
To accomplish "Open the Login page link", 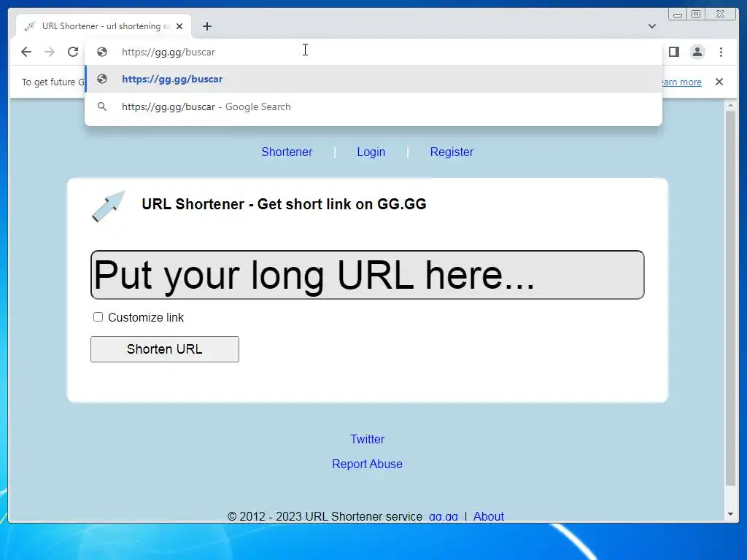I will [371, 152].
